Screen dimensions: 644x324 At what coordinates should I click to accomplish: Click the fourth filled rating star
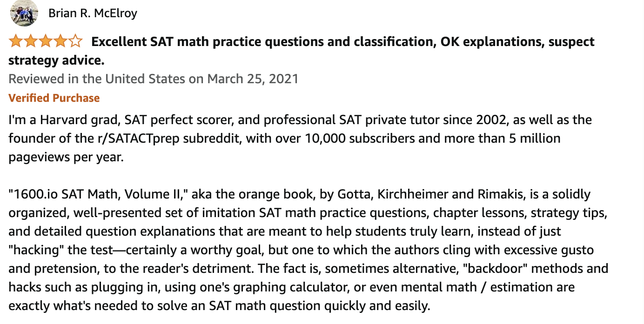60,42
